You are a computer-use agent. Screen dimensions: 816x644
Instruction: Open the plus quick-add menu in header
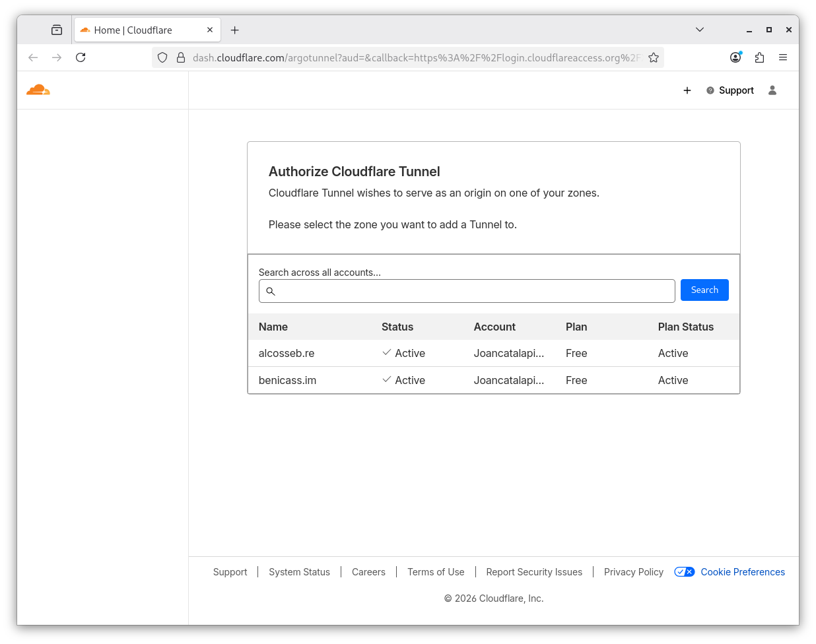click(687, 90)
